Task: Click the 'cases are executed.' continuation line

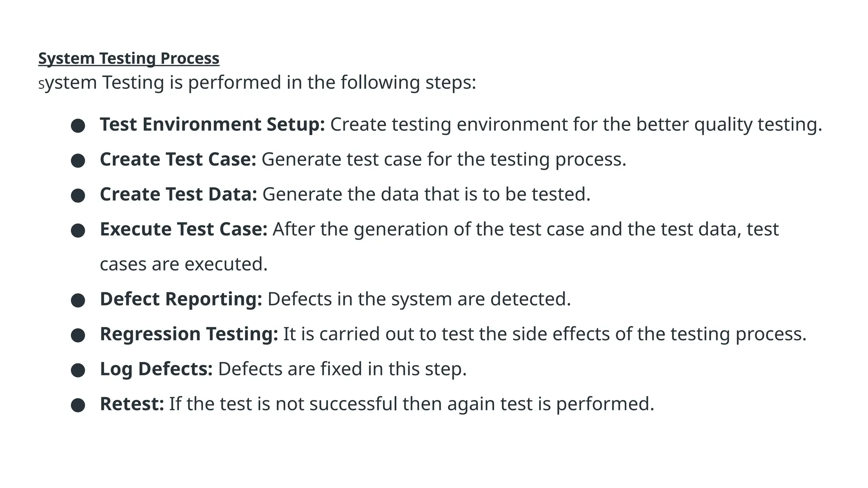Action: [184, 264]
